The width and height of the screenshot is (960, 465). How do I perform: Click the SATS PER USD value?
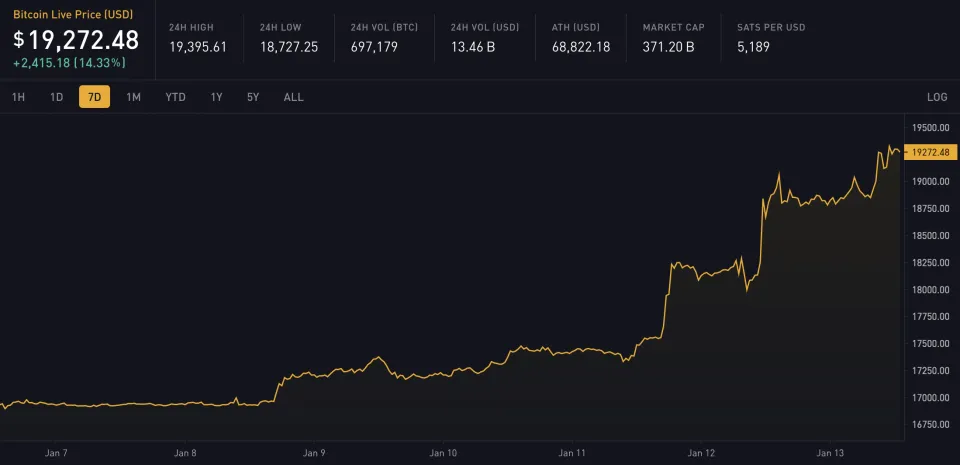coord(753,46)
